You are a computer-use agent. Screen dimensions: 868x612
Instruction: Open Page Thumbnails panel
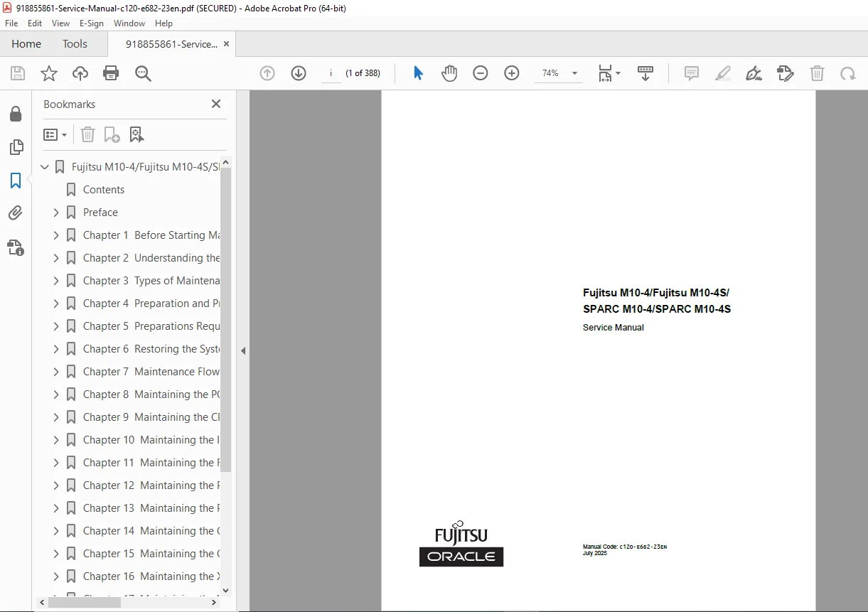(x=16, y=147)
